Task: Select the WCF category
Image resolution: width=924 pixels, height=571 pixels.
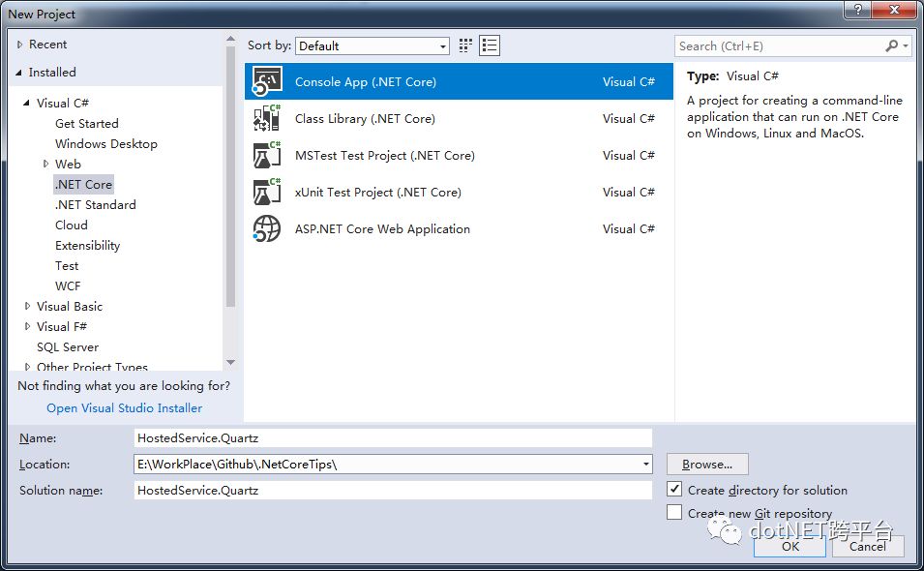Action: [x=68, y=285]
